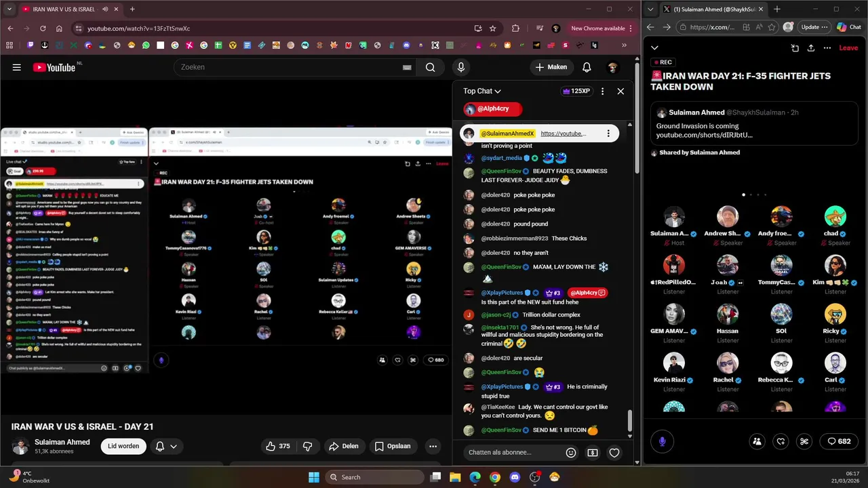Screen dimensions: 868x488
Task: Open the pinned youtube link in chat
Action: tap(563, 134)
